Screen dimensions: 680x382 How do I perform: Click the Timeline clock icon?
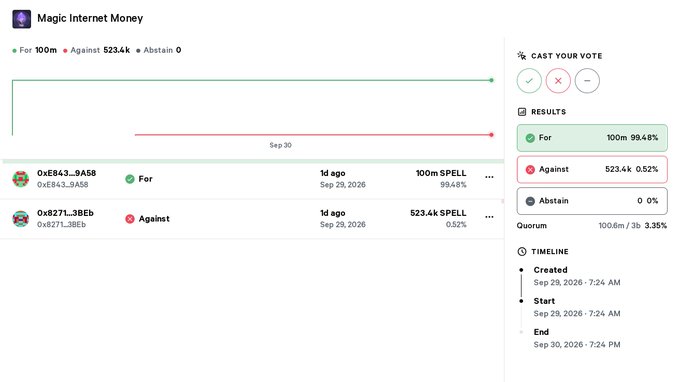point(522,251)
